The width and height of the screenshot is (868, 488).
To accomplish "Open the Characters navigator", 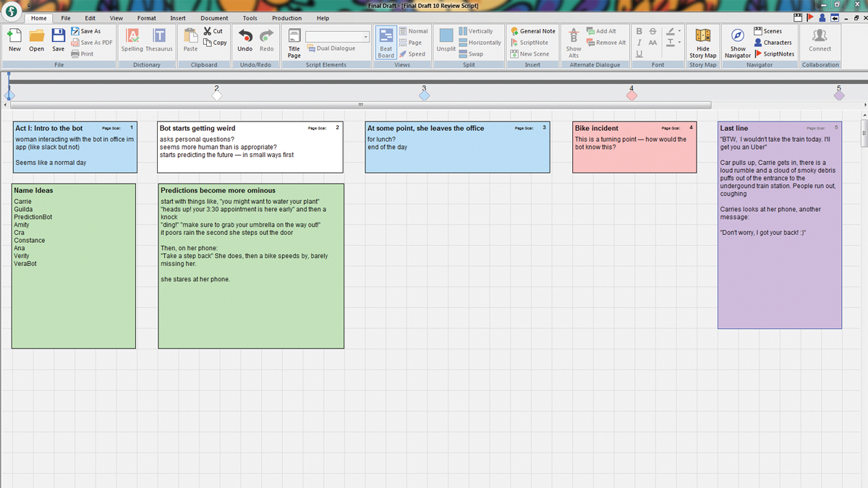I will pyautogui.click(x=774, y=42).
